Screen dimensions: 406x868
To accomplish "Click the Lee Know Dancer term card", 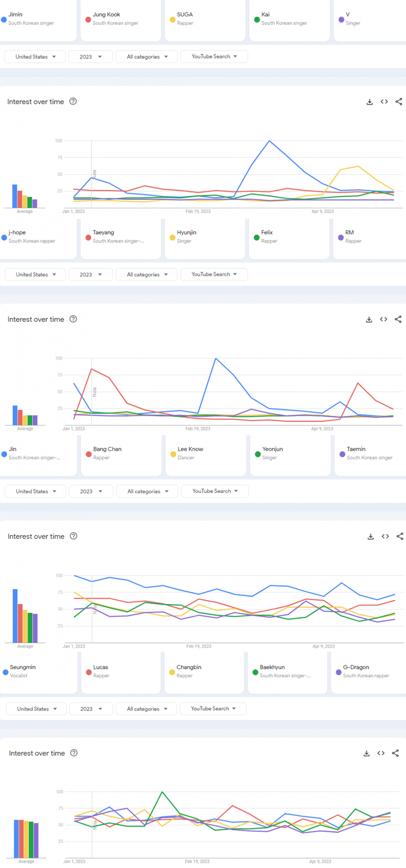I will [205, 453].
